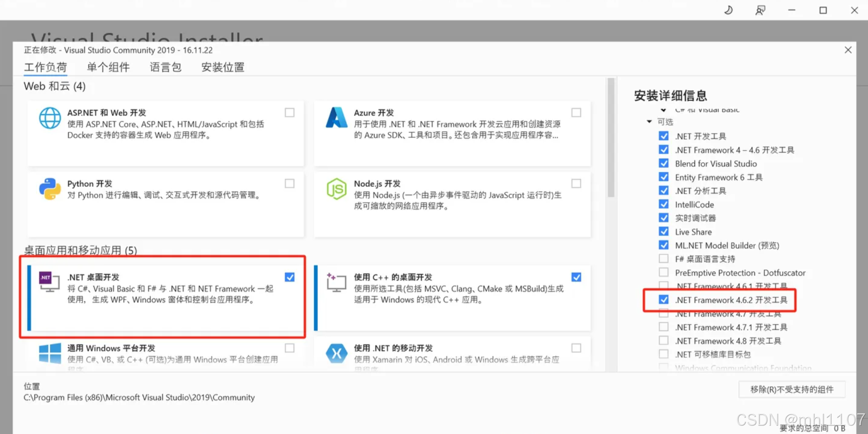868x434 pixels.
Task: Click the installation path text under 位置
Action: [x=139, y=398]
